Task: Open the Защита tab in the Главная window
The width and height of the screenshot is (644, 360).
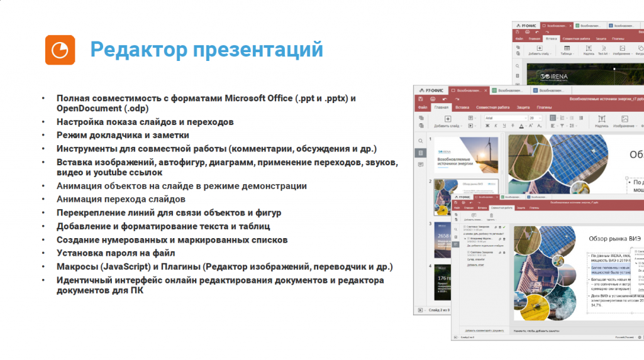Action: [x=523, y=107]
